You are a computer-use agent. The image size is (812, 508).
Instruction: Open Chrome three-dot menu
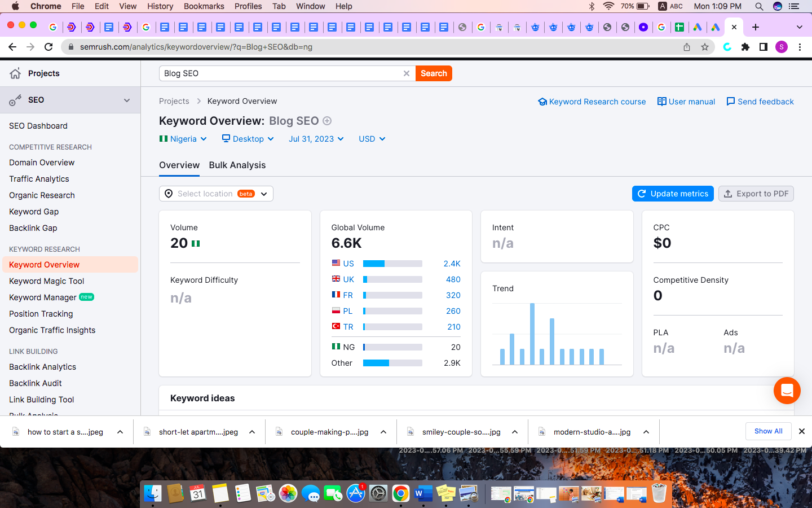[800, 47]
